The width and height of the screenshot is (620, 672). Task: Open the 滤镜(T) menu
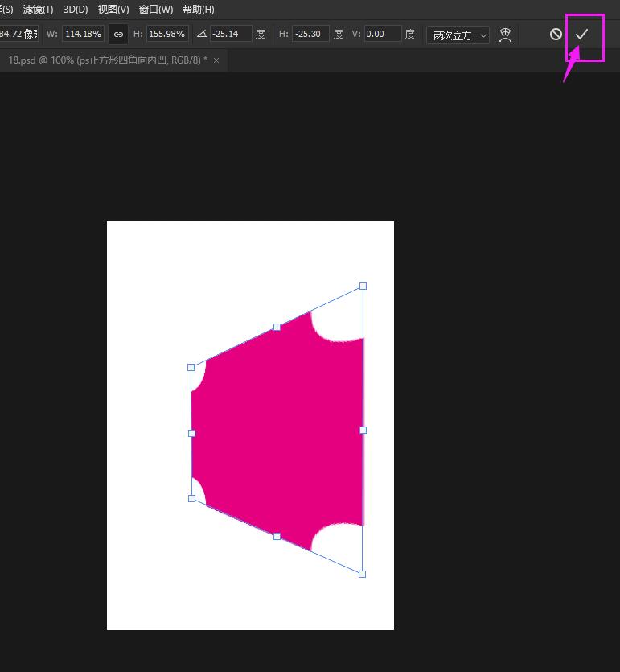click(38, 10)
